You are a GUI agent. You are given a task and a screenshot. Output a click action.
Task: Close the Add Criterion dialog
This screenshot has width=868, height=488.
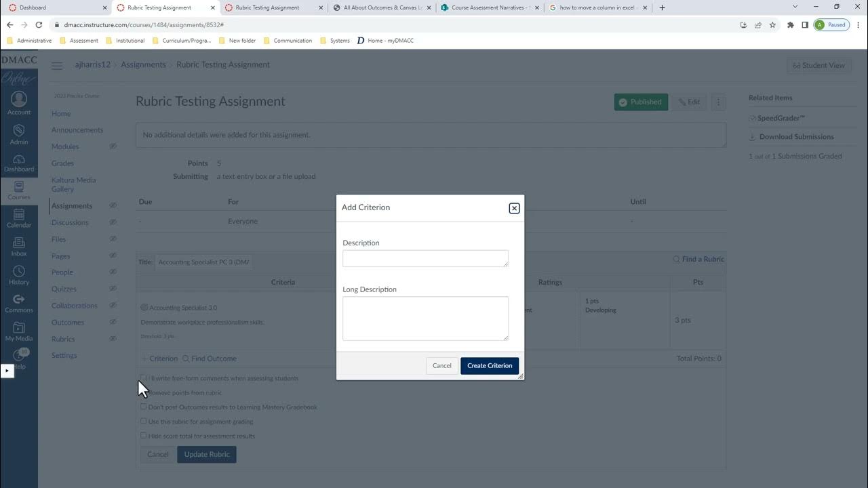pos(514,208)
